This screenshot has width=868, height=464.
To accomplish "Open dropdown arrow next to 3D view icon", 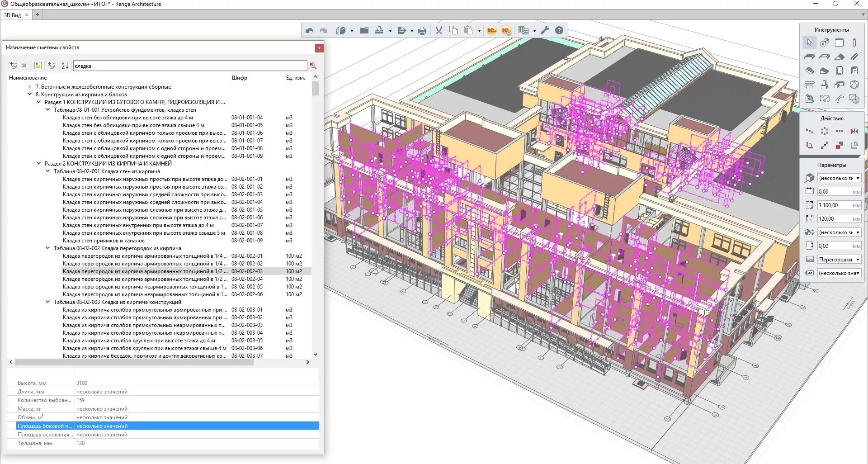I will click(352, 31).
